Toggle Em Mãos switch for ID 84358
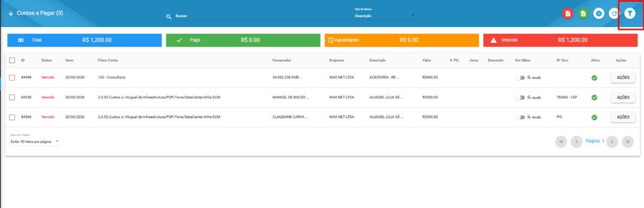This screenshot has width=644, height=208. tap(520, 97)
